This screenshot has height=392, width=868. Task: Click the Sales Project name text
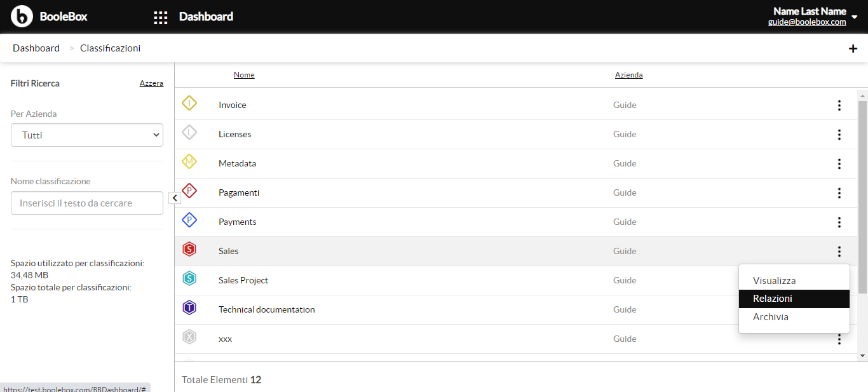point(243,281)
